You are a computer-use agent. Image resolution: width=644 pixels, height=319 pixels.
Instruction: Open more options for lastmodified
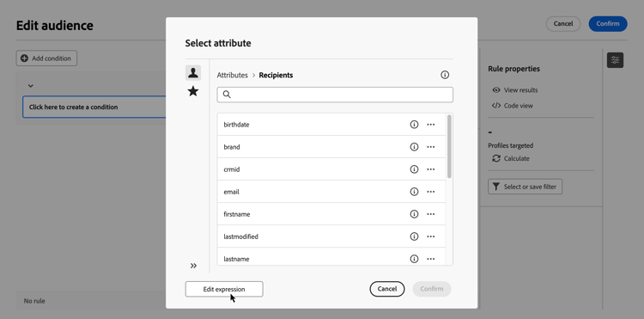[x=430, y=236]
